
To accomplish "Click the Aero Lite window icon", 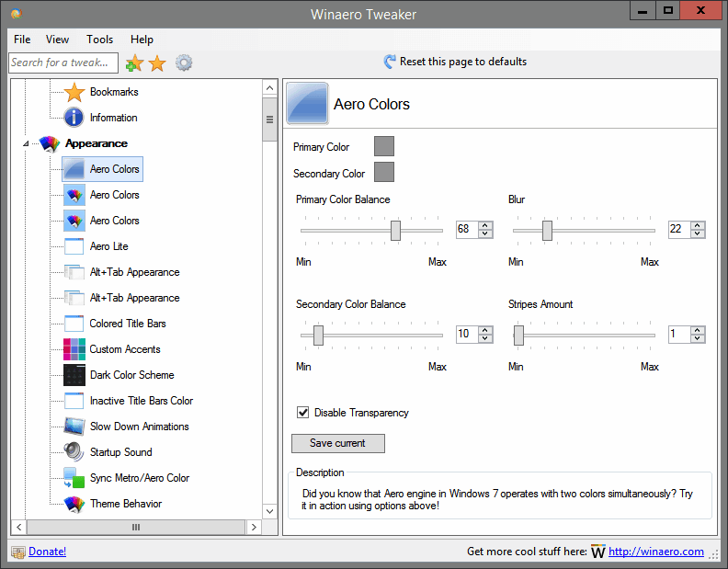I will click(x=74, y=246).
